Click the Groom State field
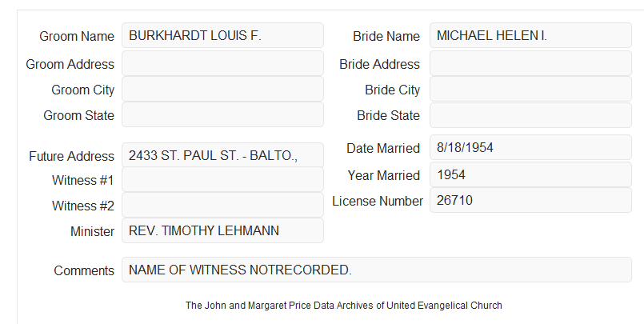644x324 pixels. [x=222, y=114]
